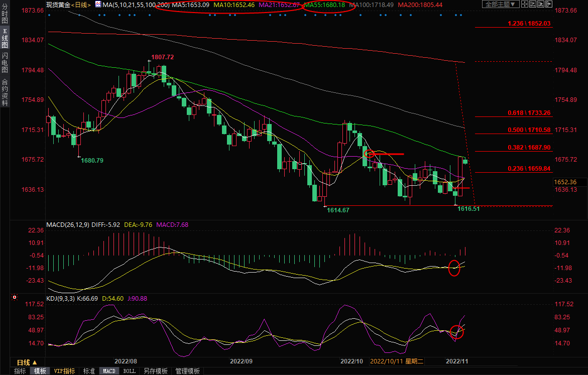Switch to the 模板 bottom tab
The width and height of the screenshot is (588, 375).
(x=40, y=371)
